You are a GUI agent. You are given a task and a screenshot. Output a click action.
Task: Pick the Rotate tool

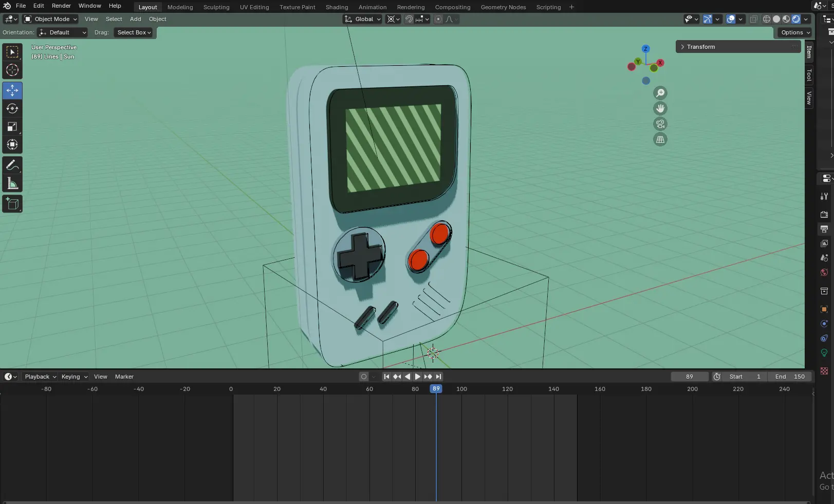click(x=12, y=108)
